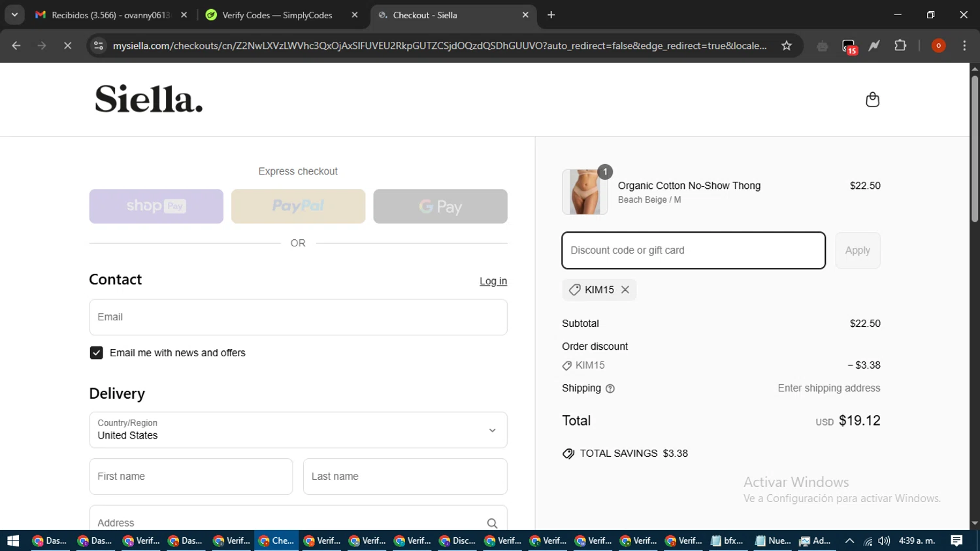
Task: Open the Windows Start menu
Action: [x=13, y=541]
